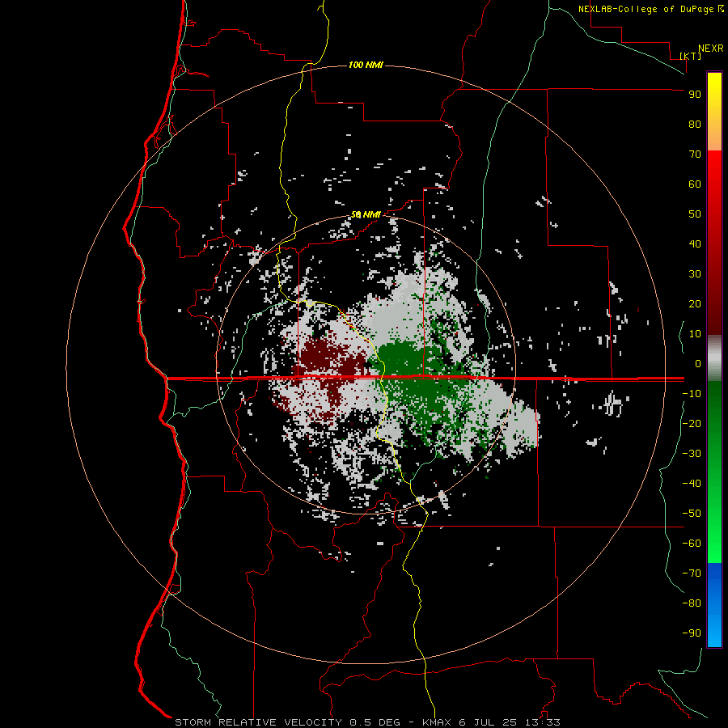The height and width of the screenshot is (728, 728).
Task: Click the 100 NMI range ring label
Action: (x=366, y=65)
